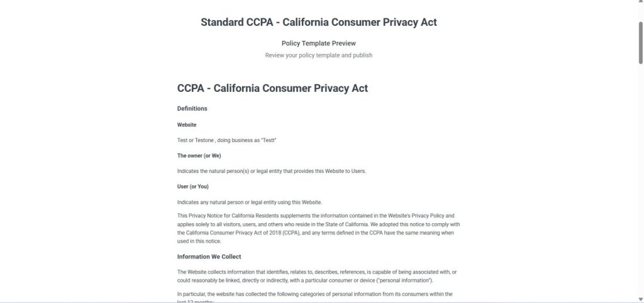Click the empty scrollbar track below the thumb
Viewport: 644px width, 303px height.
click(x=640, y=189)
